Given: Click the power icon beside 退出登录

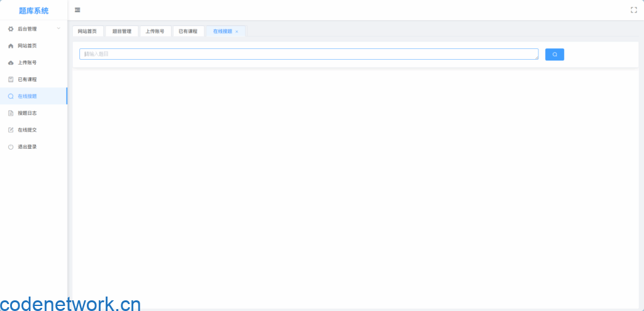Looking at the screenshot, I should [x=11, y=147].
